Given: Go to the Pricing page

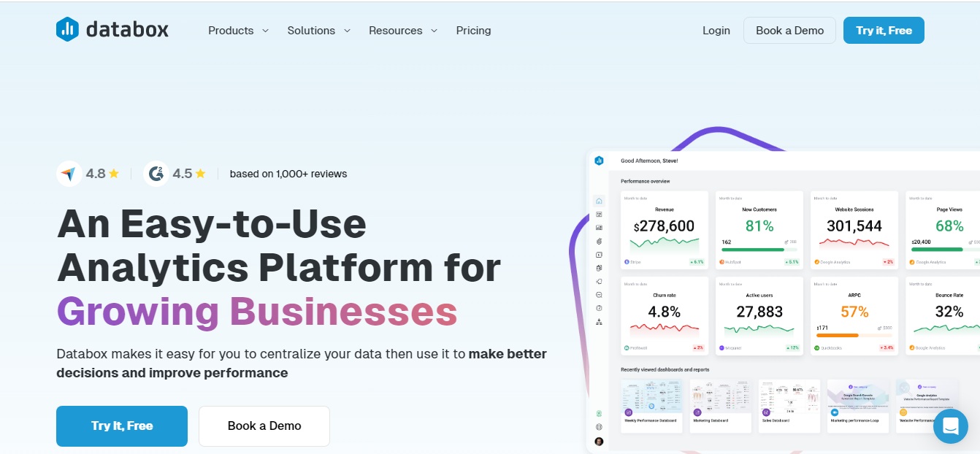Looking at the screenshot, I should tap(473, 31).
